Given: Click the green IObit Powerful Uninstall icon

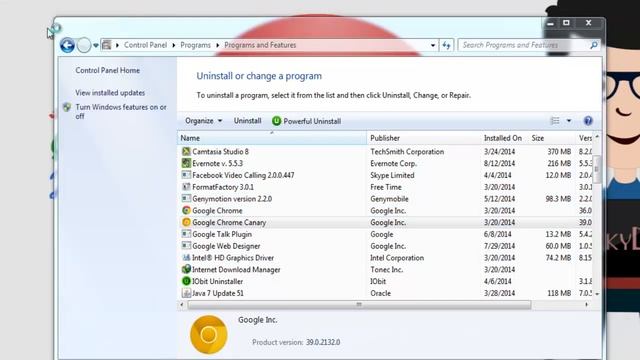Looking at the screenshot, I should click(277, 121).
